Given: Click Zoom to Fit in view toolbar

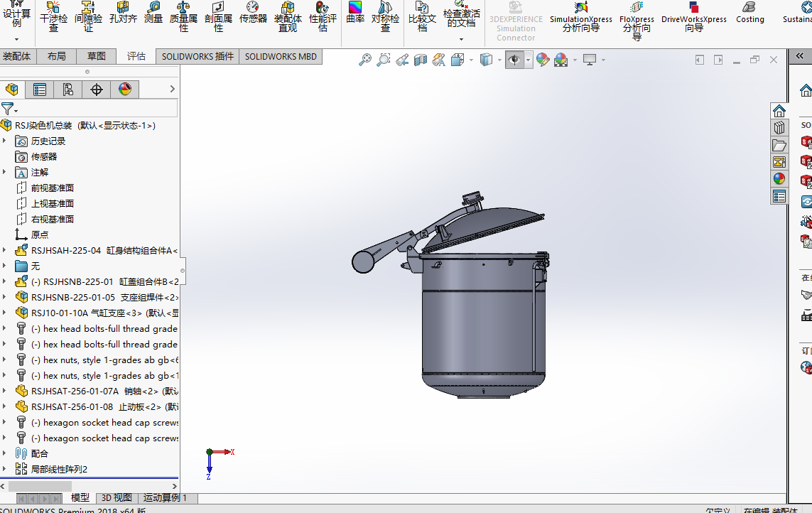Looking at the screenshot, I should point(365,60).
